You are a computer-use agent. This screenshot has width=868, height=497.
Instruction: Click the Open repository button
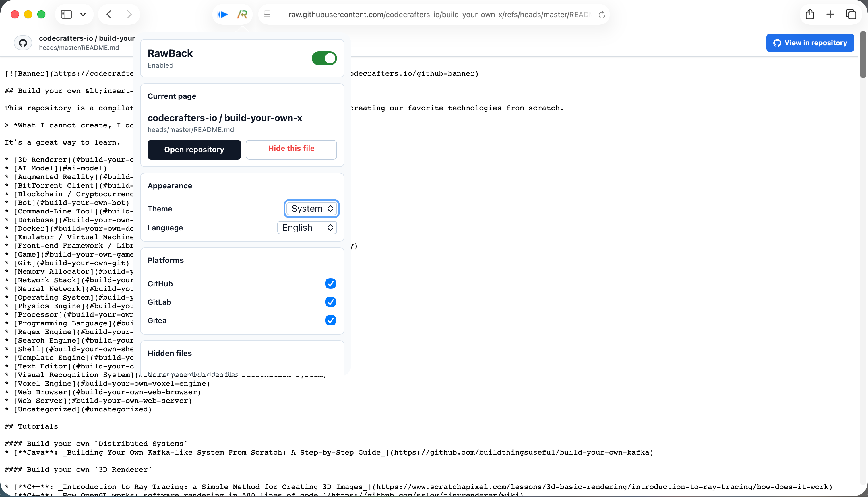(x=194, y=150)
